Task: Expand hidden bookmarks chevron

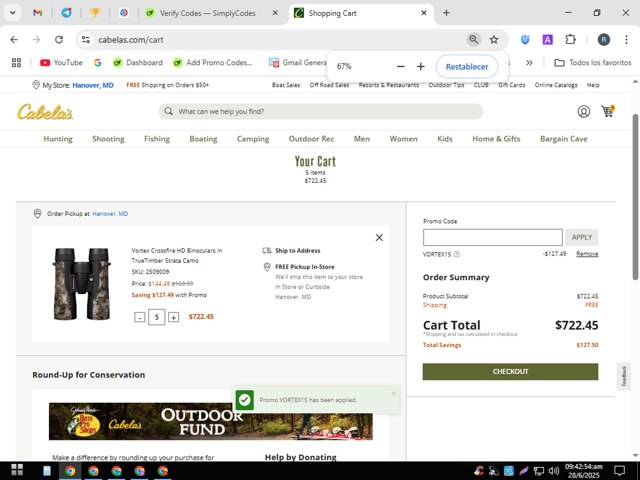Action: click(529, 62)
